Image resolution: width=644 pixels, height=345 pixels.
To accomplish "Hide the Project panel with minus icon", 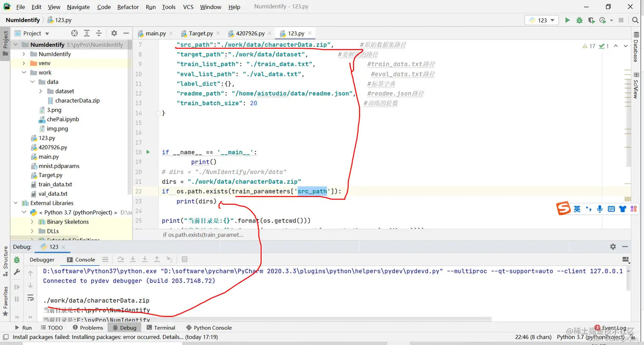I will click(x=126, y=33).
